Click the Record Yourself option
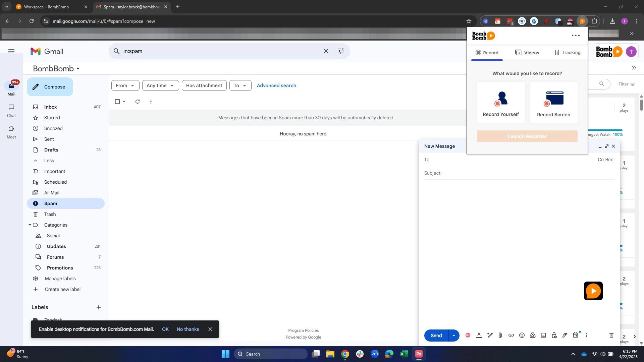The height and width of the screenshot is (362, 644). coord(501,103)
